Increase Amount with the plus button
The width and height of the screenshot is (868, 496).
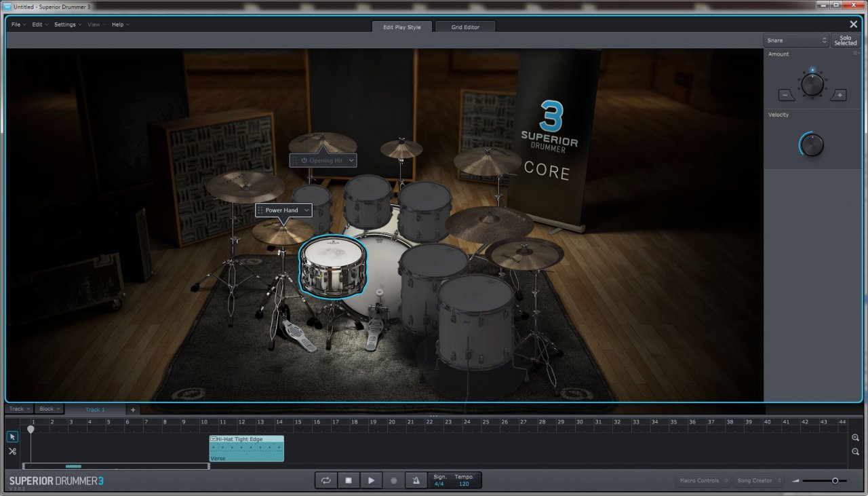(x=840, y=95)
